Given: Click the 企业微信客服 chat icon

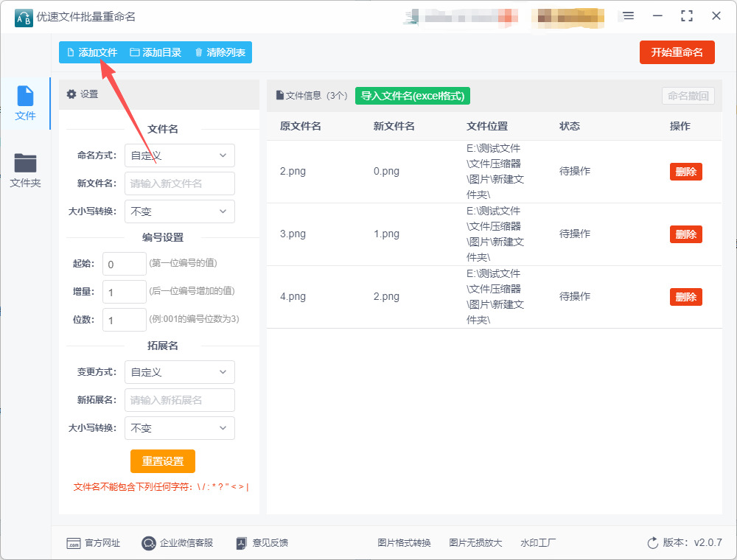Looking at the screenshot, I should pos(149,544).
